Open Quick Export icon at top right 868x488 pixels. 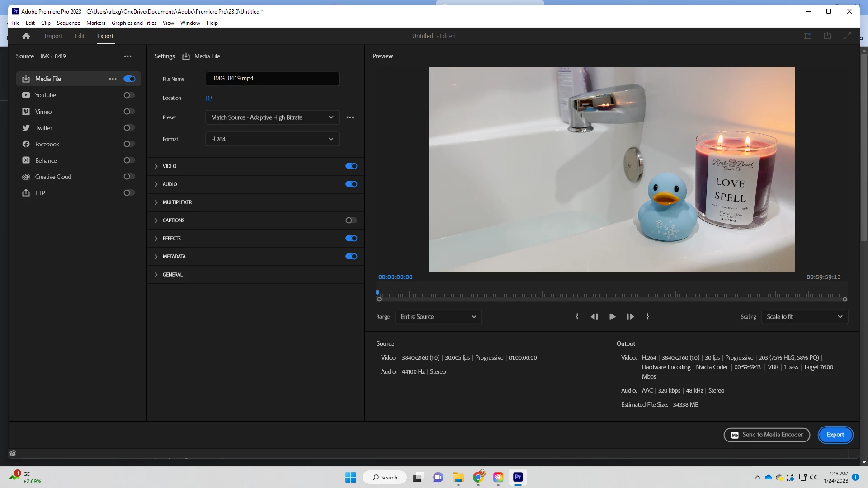click(x=827, y=36)
